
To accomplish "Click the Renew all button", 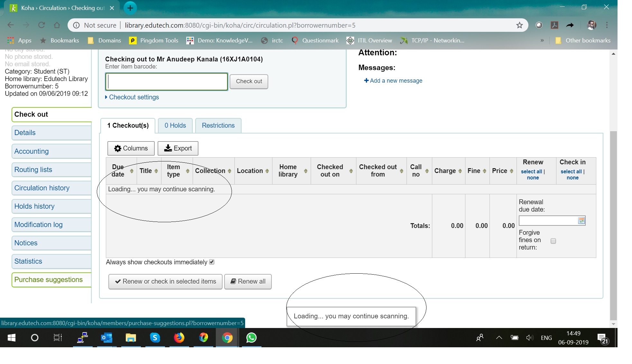I will coord(248,281).
